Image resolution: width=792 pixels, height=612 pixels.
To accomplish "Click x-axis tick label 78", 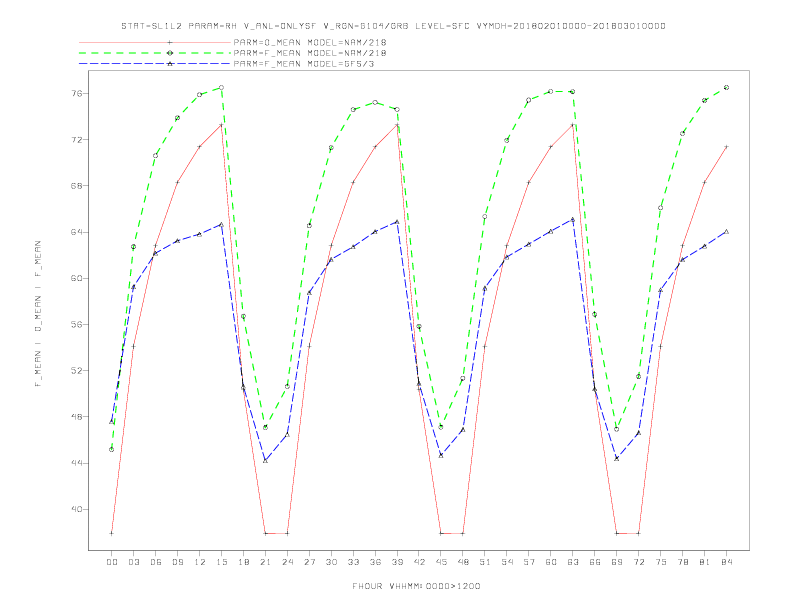I will click(683, 562).
